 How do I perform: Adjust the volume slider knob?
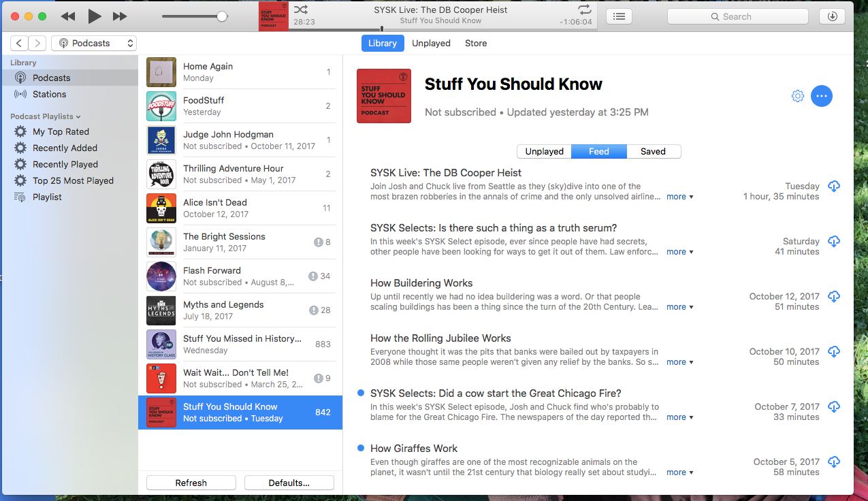coord(222,16)
